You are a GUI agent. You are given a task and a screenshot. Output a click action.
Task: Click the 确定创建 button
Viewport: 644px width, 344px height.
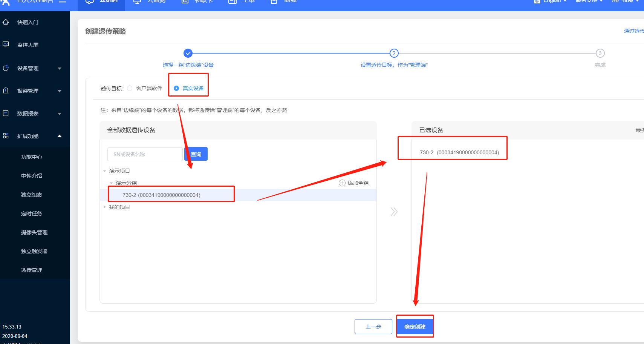pyautogui.click(x=415, y=327)
